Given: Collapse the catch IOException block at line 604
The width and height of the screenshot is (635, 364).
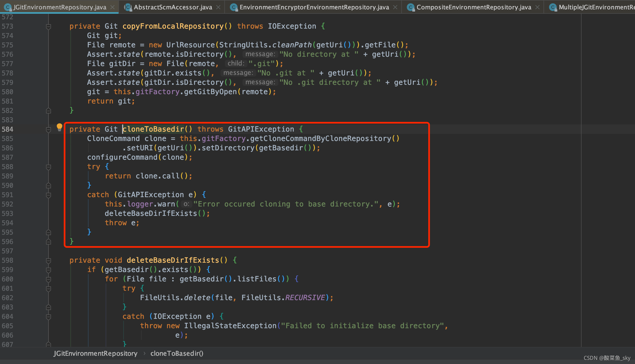Looking at the screenshot, I should point(49,317).
